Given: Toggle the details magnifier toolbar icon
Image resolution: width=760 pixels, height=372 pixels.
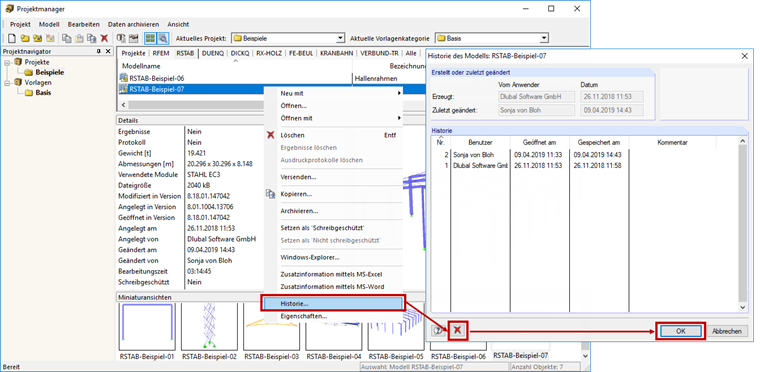Looking at the screenshot, I should coord(163,38).
